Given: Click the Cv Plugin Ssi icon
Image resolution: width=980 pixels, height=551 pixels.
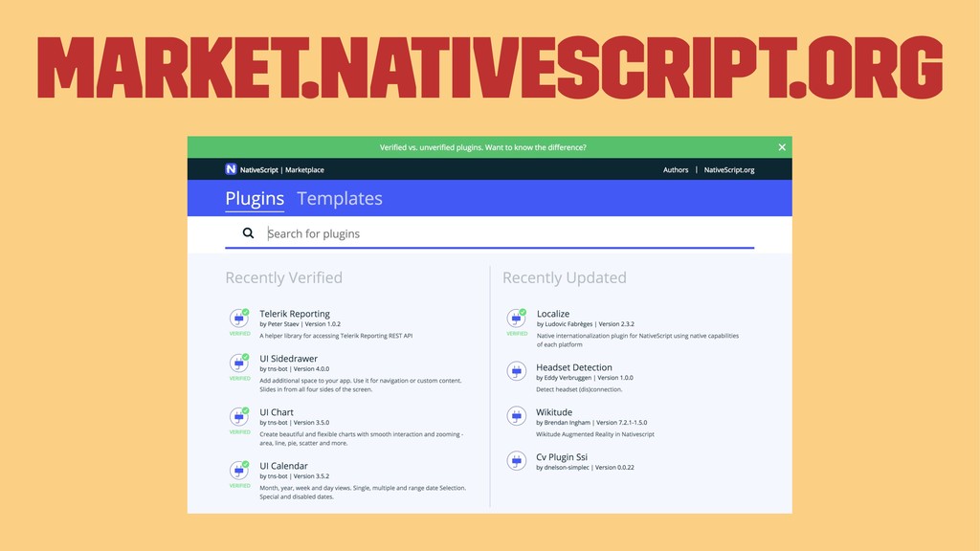Looking at the screenshot, I should coord(516,461).
